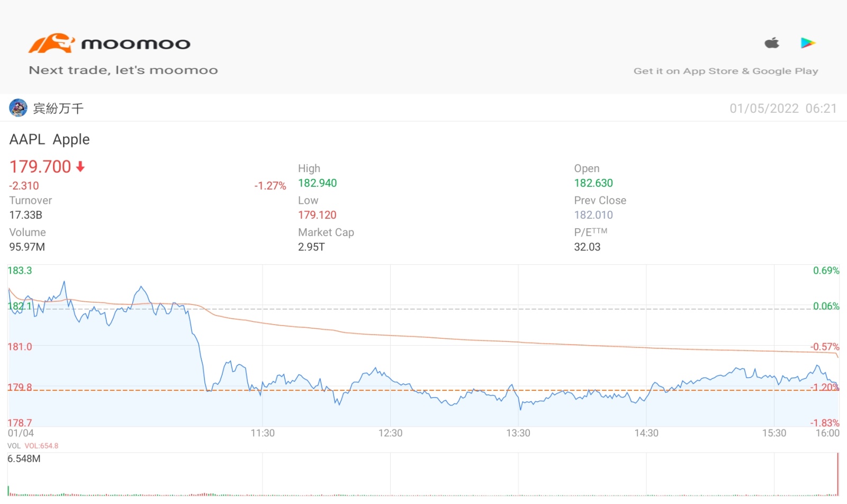Click the tall red closing volume bar

coord(838,474)
